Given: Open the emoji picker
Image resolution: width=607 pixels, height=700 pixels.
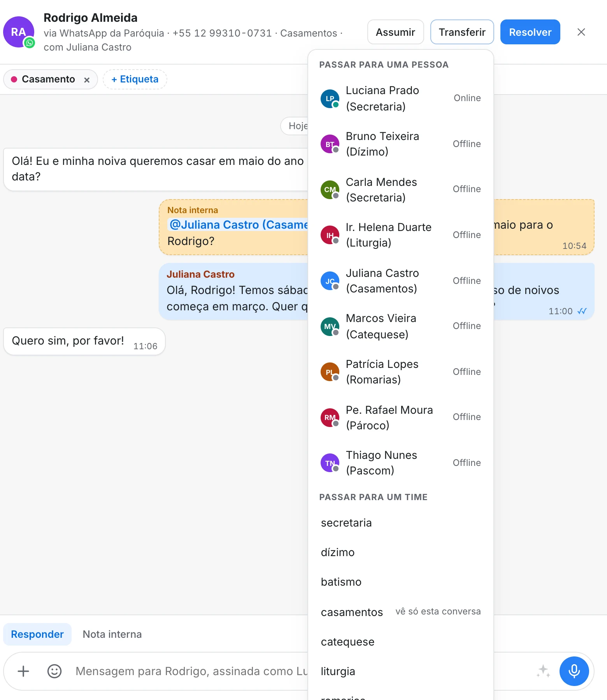Looking at the screenshot, I should [x=54, y=671].
